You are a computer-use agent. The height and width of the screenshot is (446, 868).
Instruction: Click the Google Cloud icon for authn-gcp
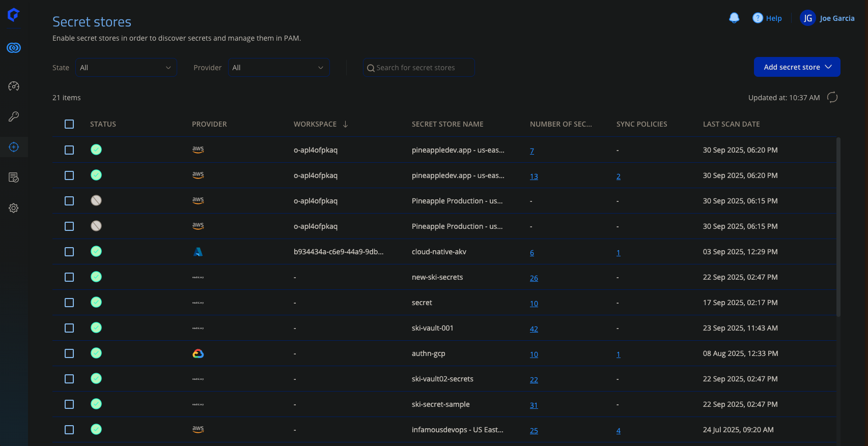(198, 353)
